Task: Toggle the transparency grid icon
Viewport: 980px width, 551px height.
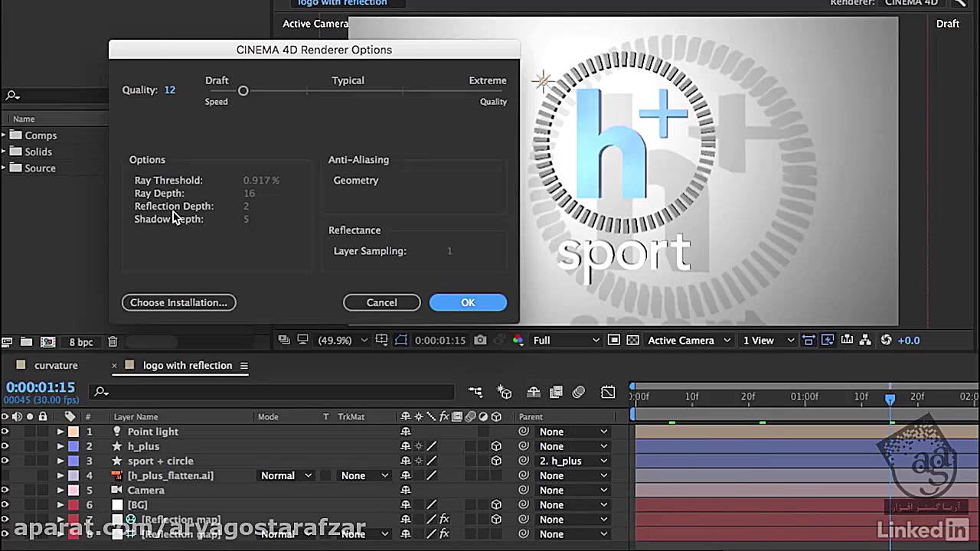Action: 632,340
